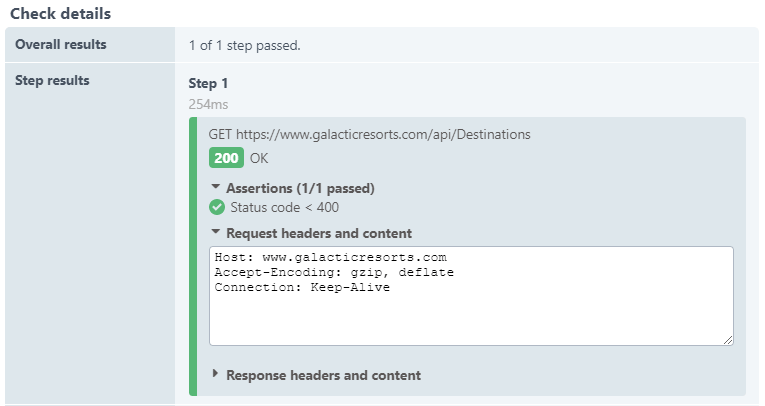Select the Step 1 heading
This screenshot has width=765, height=406.
click(208, 83)
